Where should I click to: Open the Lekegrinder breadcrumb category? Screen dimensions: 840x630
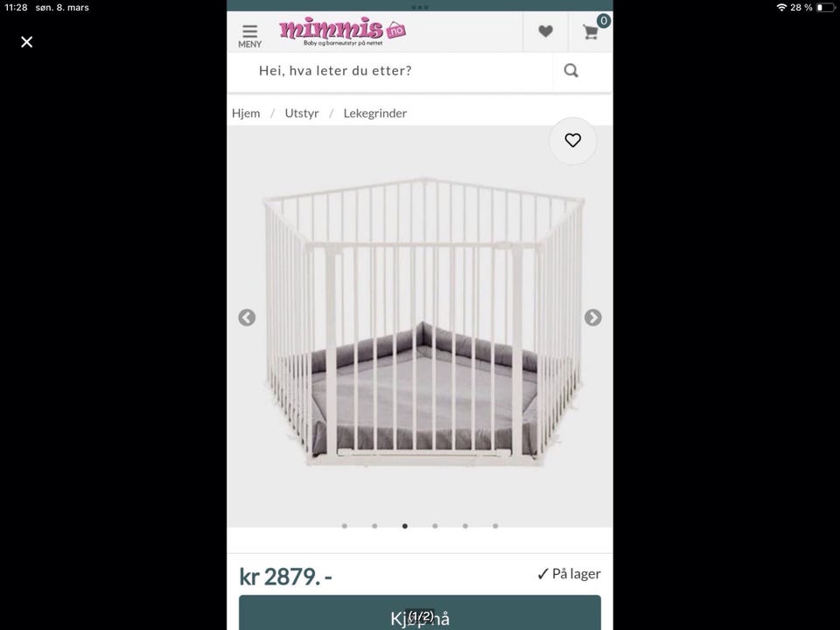375,113
